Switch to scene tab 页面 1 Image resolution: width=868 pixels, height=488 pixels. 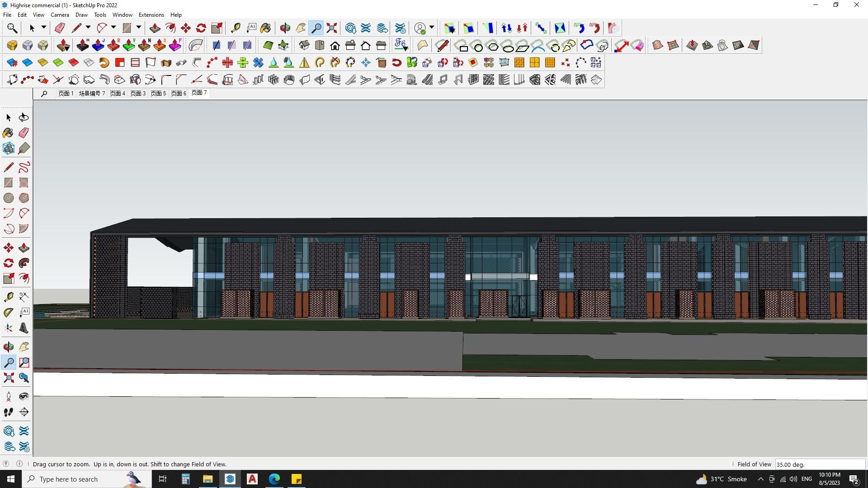(66, 94)
